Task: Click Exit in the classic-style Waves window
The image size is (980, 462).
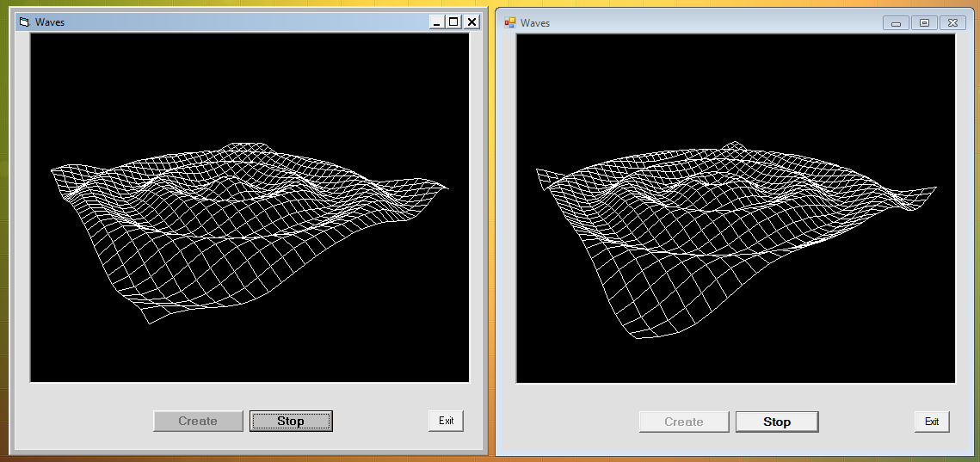Action: point(446,421)
